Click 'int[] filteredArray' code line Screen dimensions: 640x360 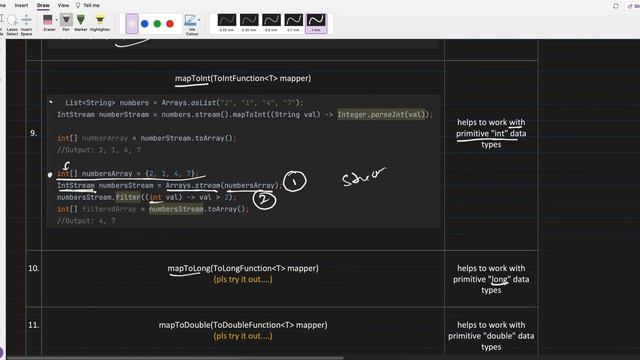pyautogui.click(x=153, y=209)
